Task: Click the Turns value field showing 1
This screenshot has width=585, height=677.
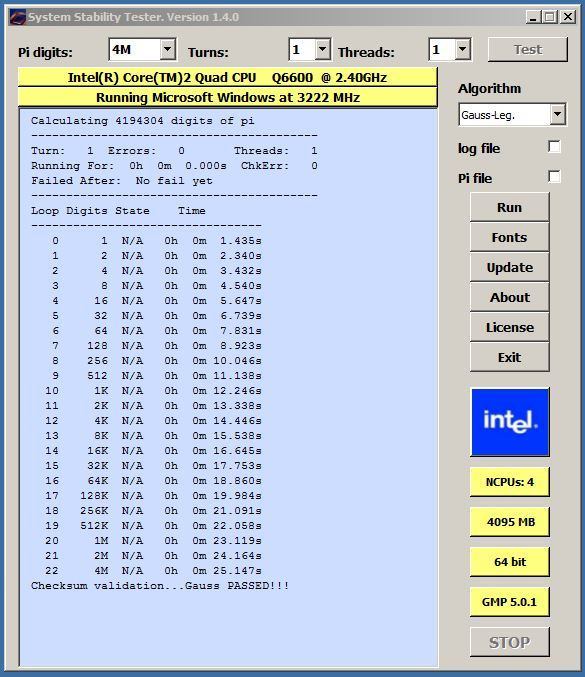Action: click(302, 50)
